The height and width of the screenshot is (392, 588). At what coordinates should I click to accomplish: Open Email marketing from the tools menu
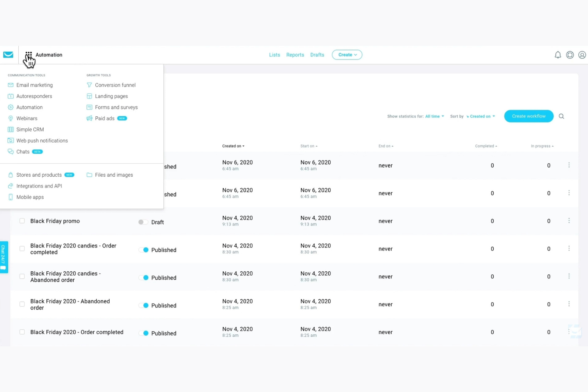point(34,85)
